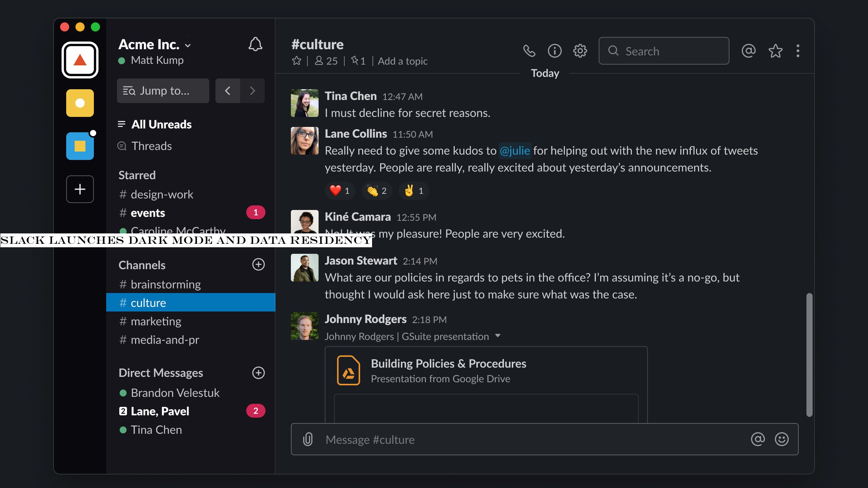The height and width of the screenshot is (488, 868).
Task: Open All Unreads view
Action: 154,124
